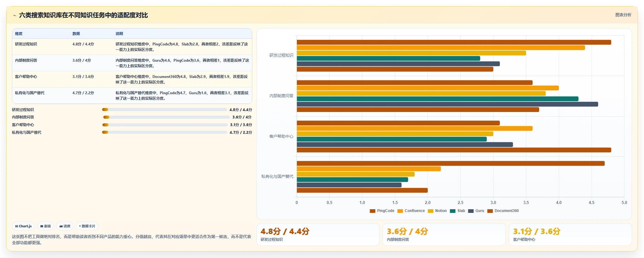This screenshot has height=258, width=644.
Task: Open the 图表分析 label in the header
Action: (x=623, y=15)
